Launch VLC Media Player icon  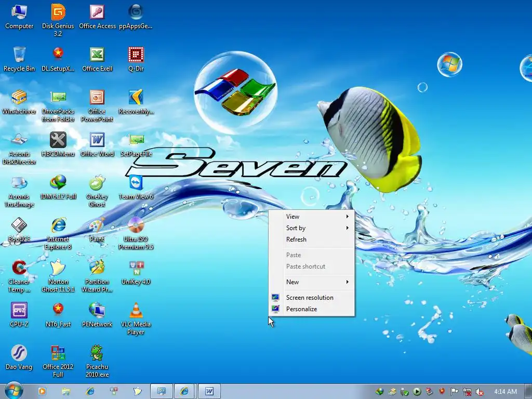pyautogui.click(x=136, y=319)
